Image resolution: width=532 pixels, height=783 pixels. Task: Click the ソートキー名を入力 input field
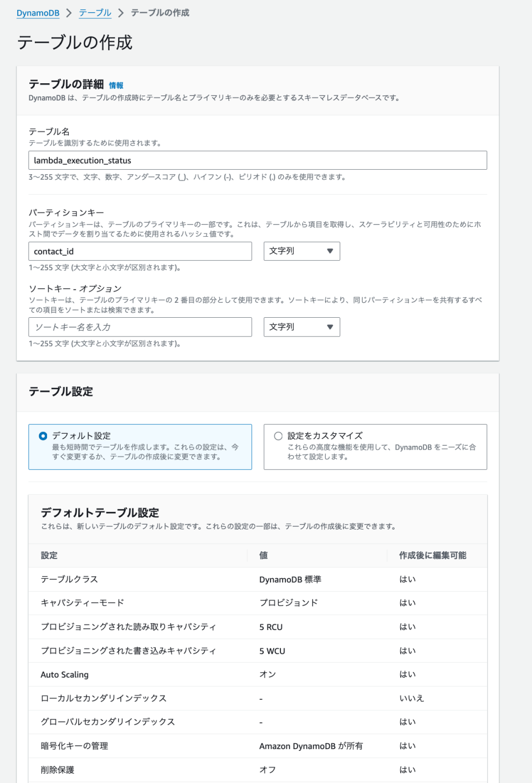click(140, 327)
